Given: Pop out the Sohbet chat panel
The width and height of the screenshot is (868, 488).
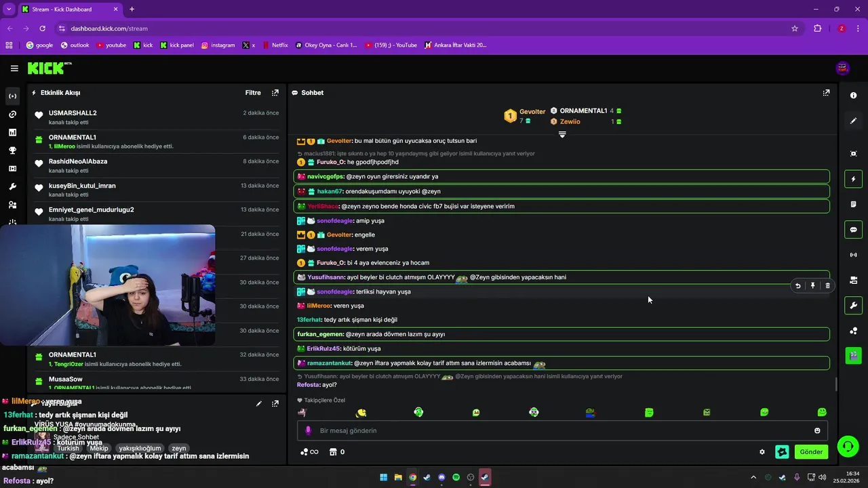Looking at the screenshot, I should point(826,93).
